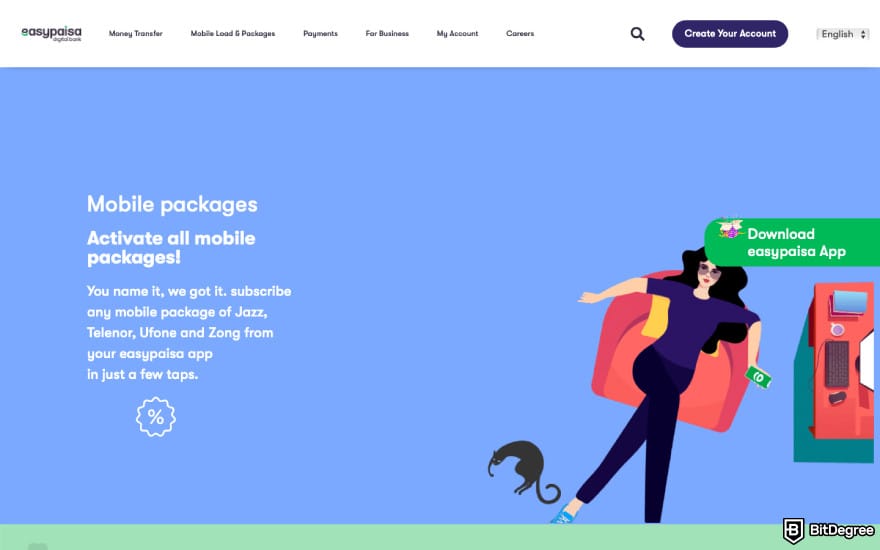This screenshot has height=550, width=880.
Task: Click the gift icon on download banner
Action: (x=730, y=228)
